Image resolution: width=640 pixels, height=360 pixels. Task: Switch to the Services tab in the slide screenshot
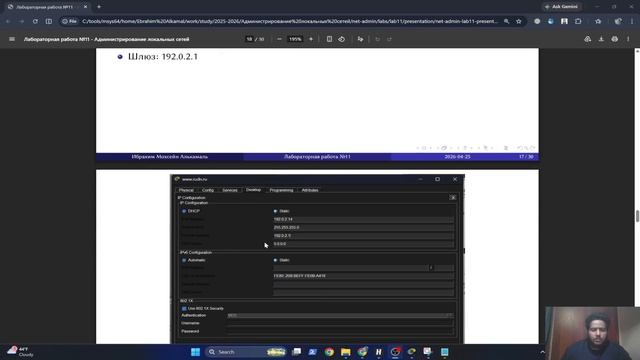pos(230,190)
